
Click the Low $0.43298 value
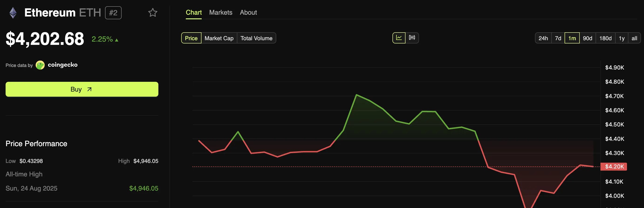pyautogui.click(x=31, y=161)
